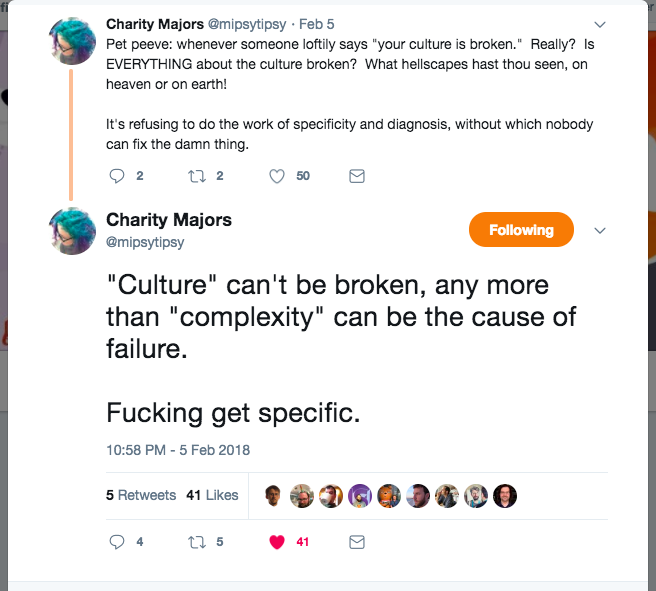View the 5 Retweets list

141,495
